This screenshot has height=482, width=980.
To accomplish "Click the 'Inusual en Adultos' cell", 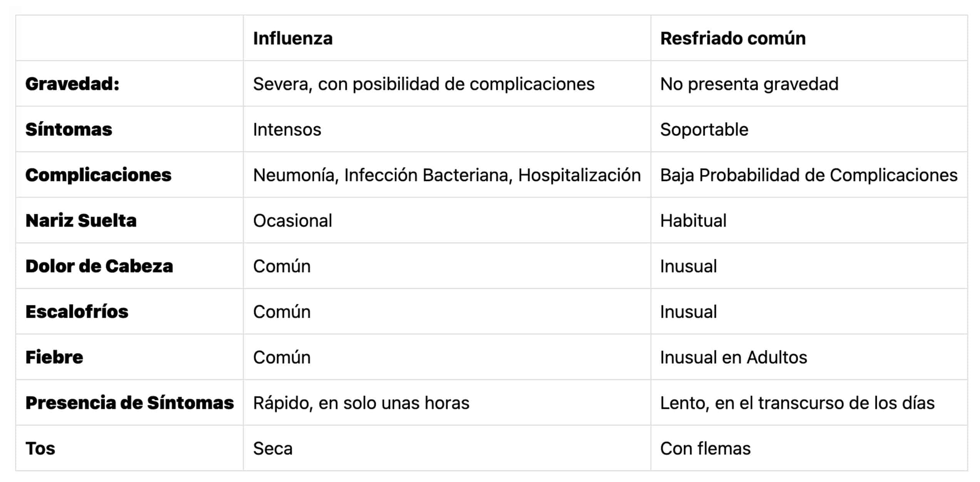I will [x=733, y=357].
